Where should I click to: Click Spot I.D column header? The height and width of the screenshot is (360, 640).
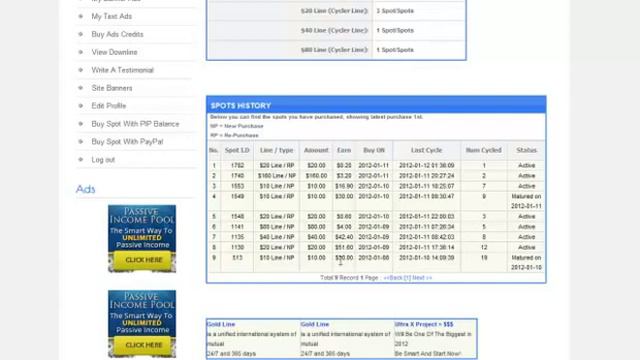(x=237, y=150)
